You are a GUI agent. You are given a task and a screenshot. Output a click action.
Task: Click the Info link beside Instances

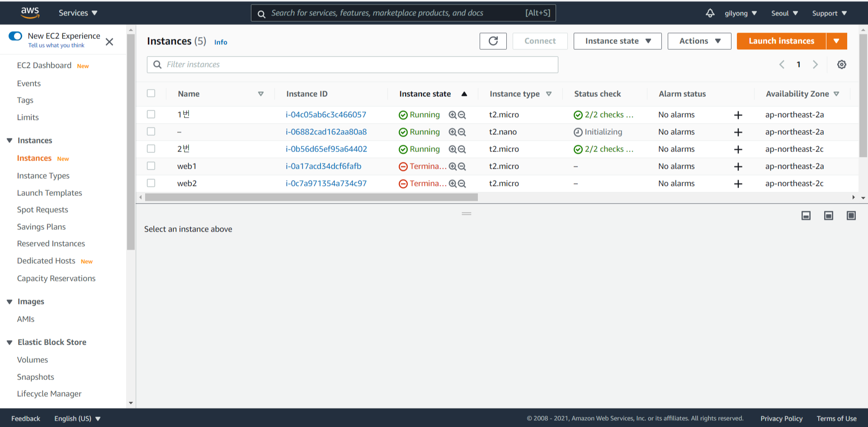[x=221, y=42]
